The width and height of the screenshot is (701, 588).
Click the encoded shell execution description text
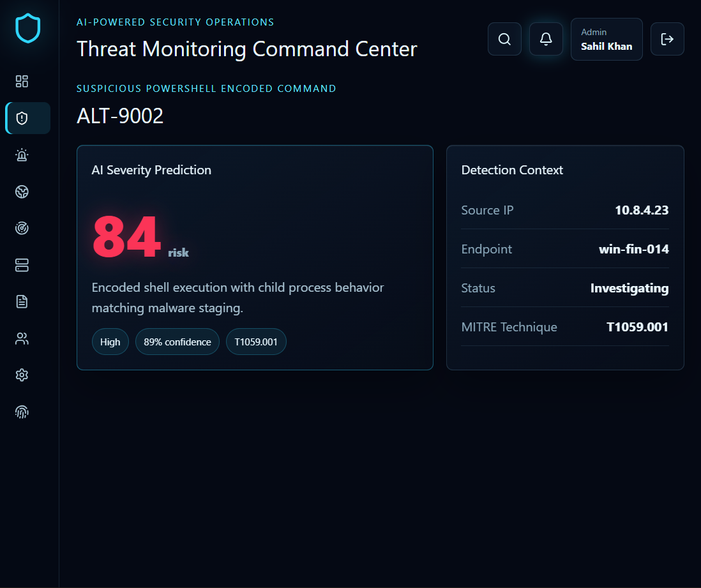point(238,298)
